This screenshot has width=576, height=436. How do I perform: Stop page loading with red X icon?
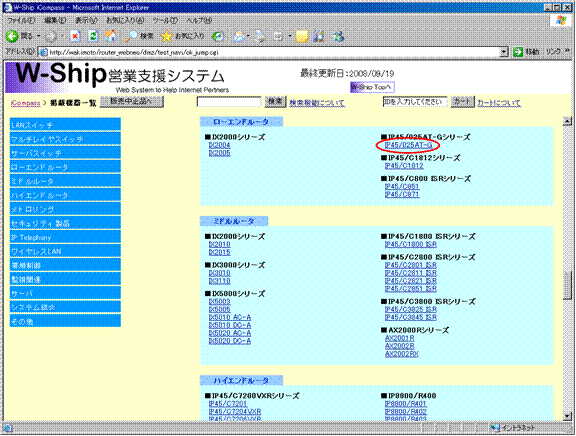[75, 36]
